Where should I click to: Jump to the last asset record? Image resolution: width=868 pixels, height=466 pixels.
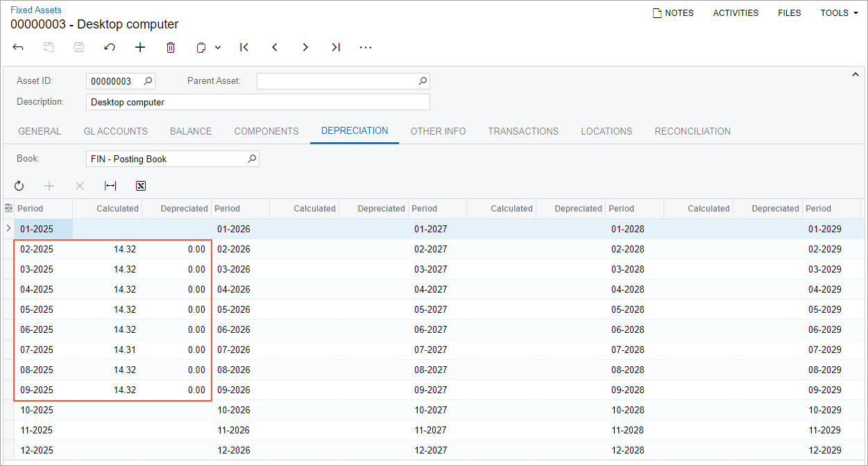[336, 47]
